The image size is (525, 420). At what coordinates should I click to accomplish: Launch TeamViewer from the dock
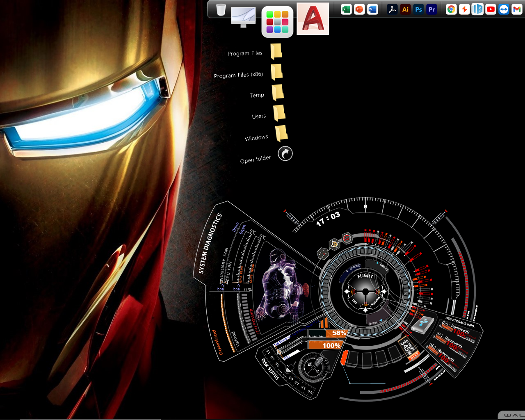coord(504,9)
